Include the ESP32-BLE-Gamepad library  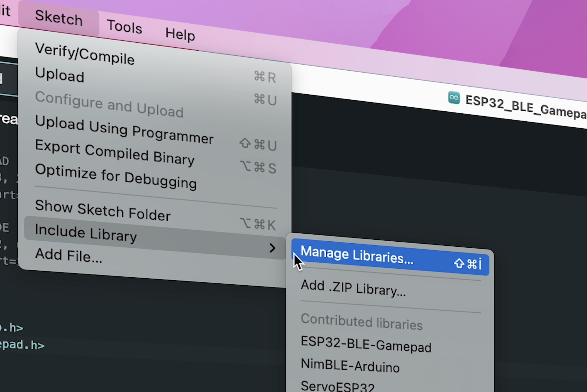tap(366, 344)
